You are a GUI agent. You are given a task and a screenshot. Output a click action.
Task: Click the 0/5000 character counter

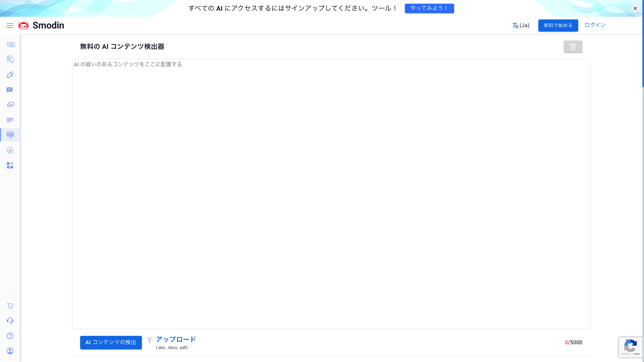point(574,343)
